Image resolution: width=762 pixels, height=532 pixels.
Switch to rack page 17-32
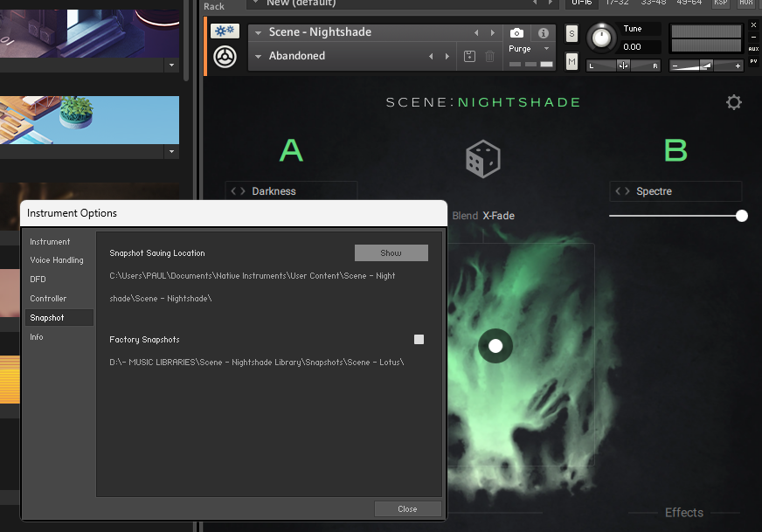617,3
